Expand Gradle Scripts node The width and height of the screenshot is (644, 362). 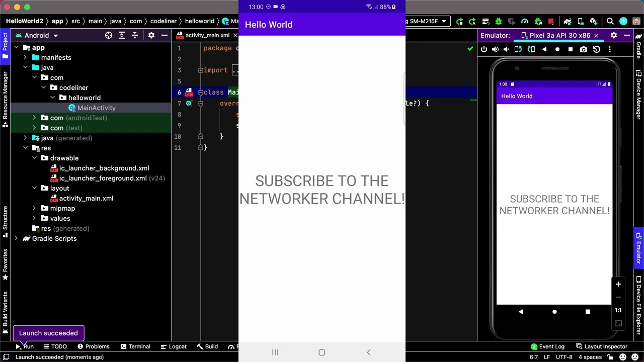(16, 238)
